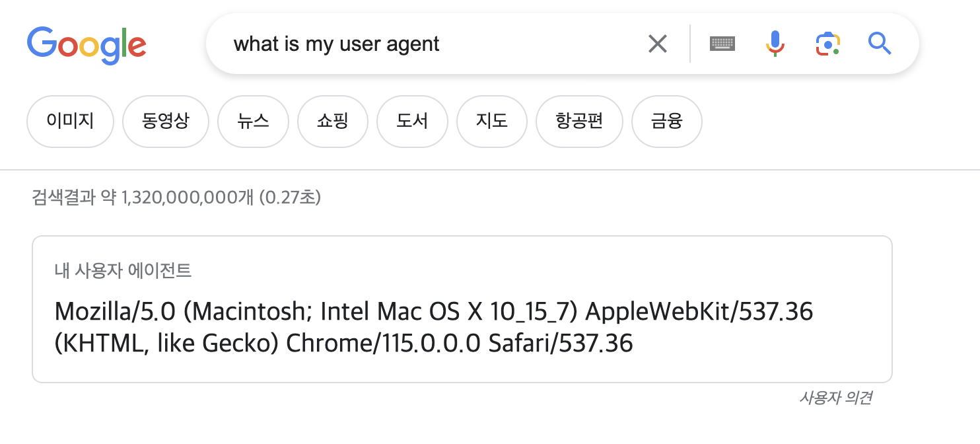Start voice search with microphone icon
The image size is (980, 444).
775,44
